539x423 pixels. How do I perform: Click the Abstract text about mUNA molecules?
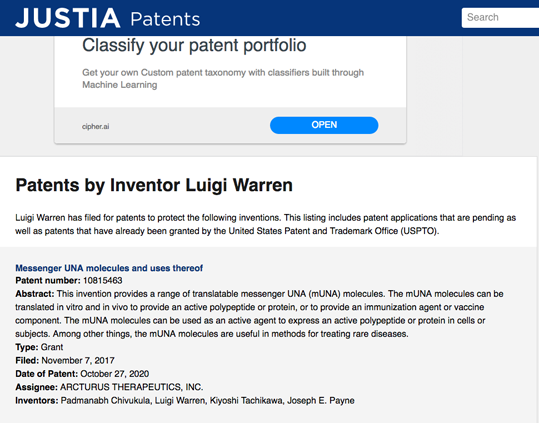(259, 314)
